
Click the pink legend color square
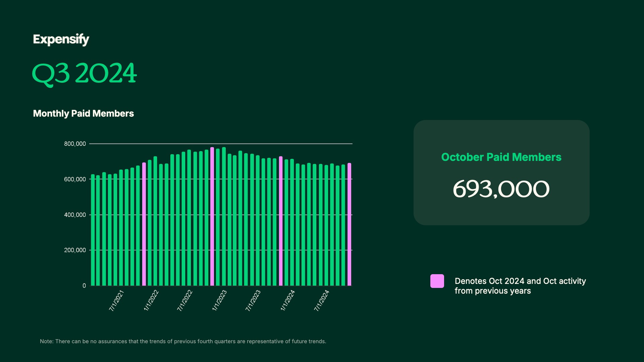click(x=437, y=281)
